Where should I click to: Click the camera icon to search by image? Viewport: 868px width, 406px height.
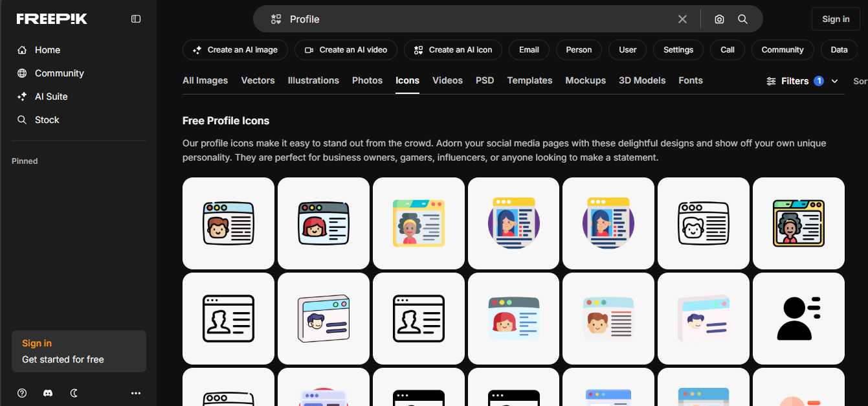tap(719, 19)
